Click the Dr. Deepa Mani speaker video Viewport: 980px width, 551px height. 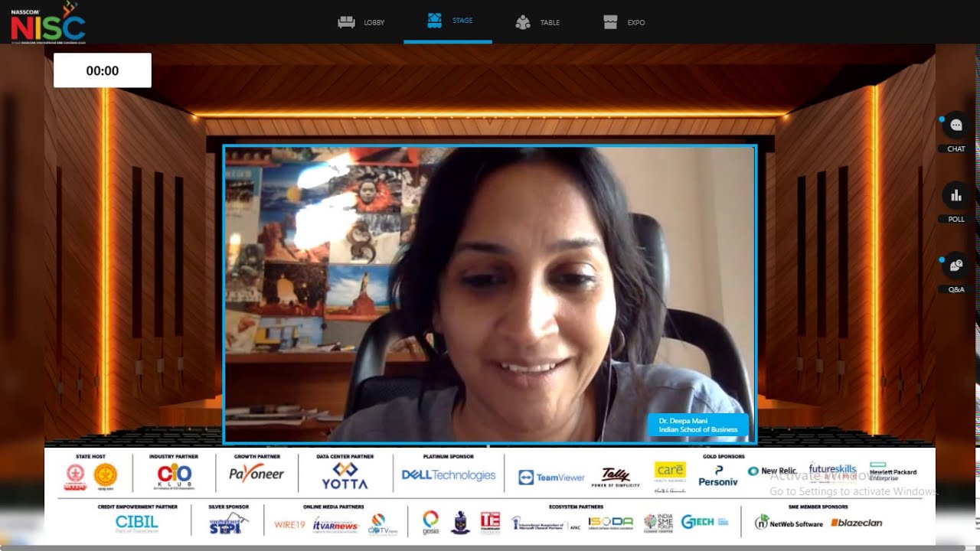489,294
